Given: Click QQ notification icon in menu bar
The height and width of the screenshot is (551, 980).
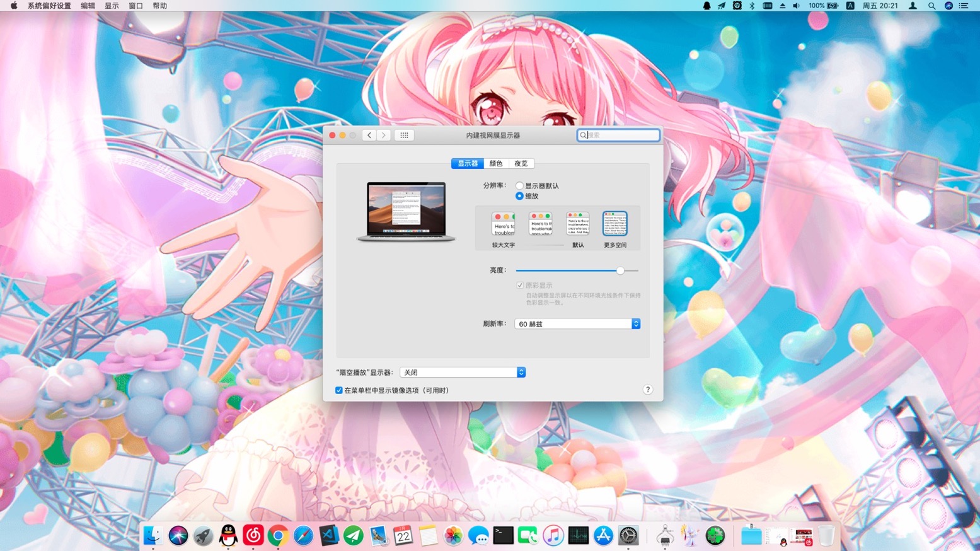Looking at the screenshot, I should pyautogui.click(x=706, y=6).
